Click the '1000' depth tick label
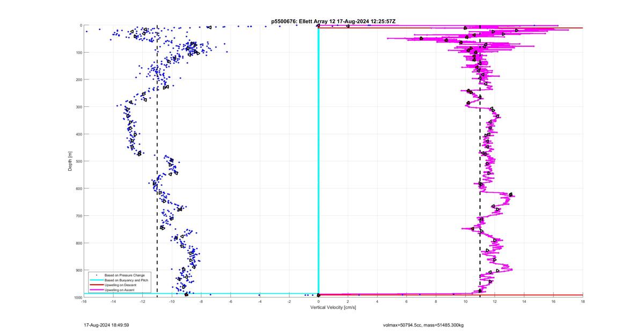 tap(77, 297)
